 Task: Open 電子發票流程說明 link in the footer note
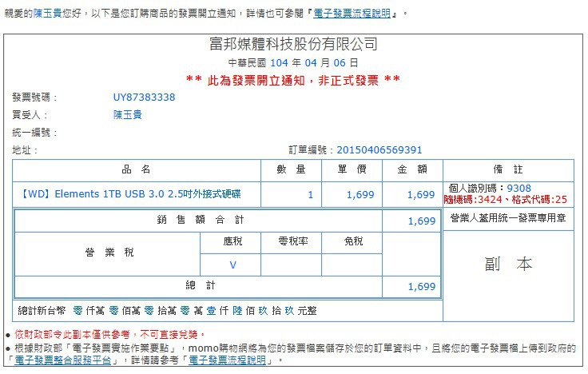click(227, 360)
